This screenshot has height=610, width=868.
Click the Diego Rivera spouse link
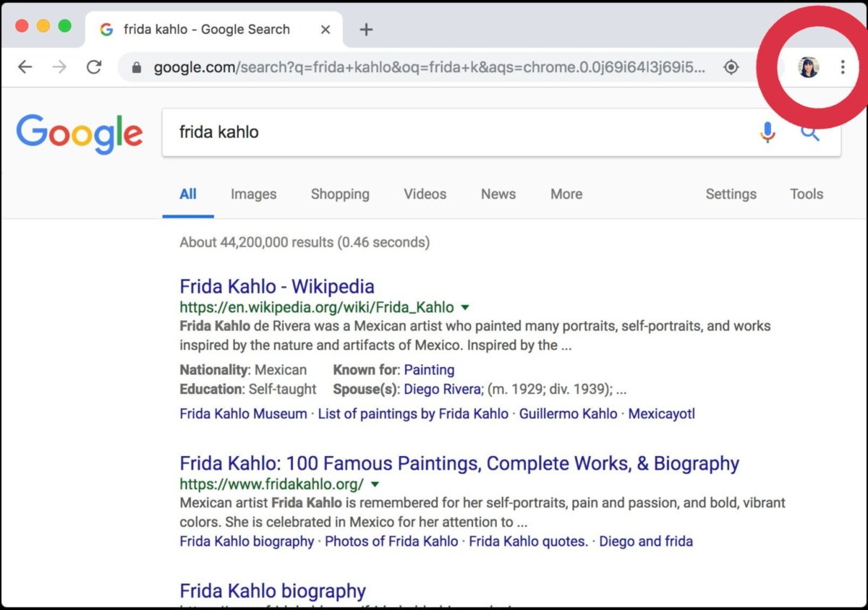441,389
